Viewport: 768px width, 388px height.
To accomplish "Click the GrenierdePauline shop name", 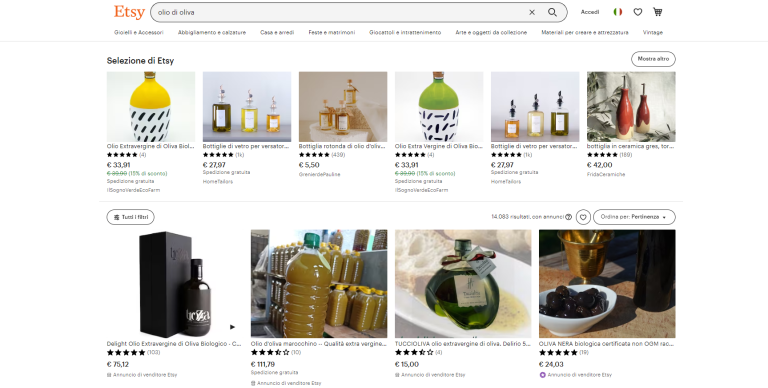I will [x=319, y=174].
